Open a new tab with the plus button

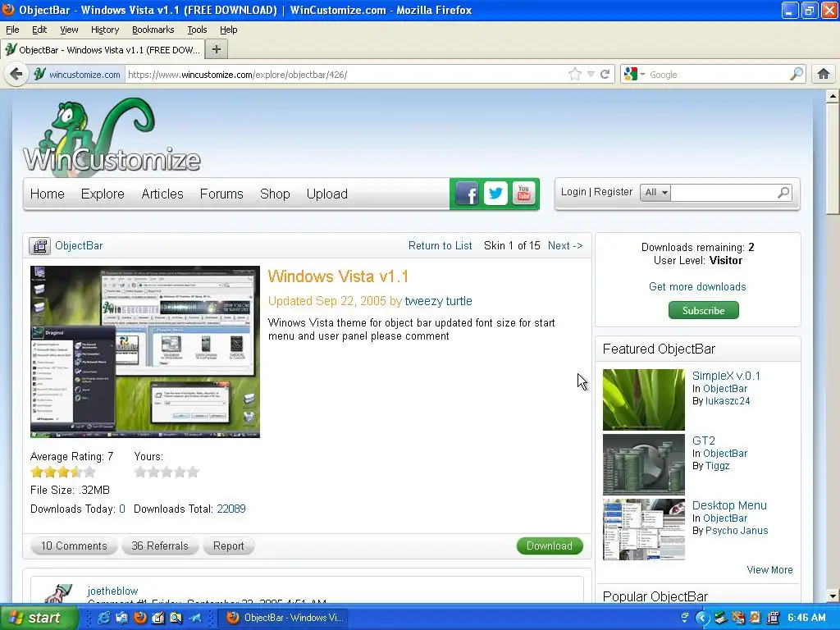[217, 49]
